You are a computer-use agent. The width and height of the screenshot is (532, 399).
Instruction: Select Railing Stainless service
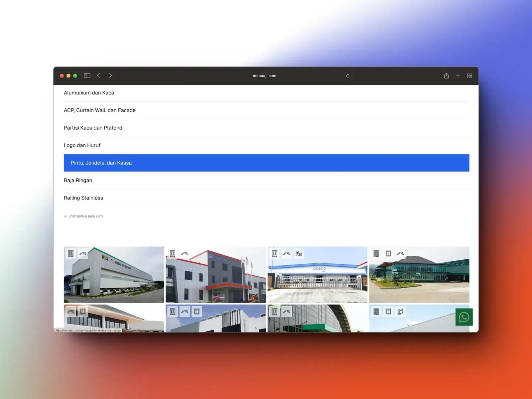(83, 198)
